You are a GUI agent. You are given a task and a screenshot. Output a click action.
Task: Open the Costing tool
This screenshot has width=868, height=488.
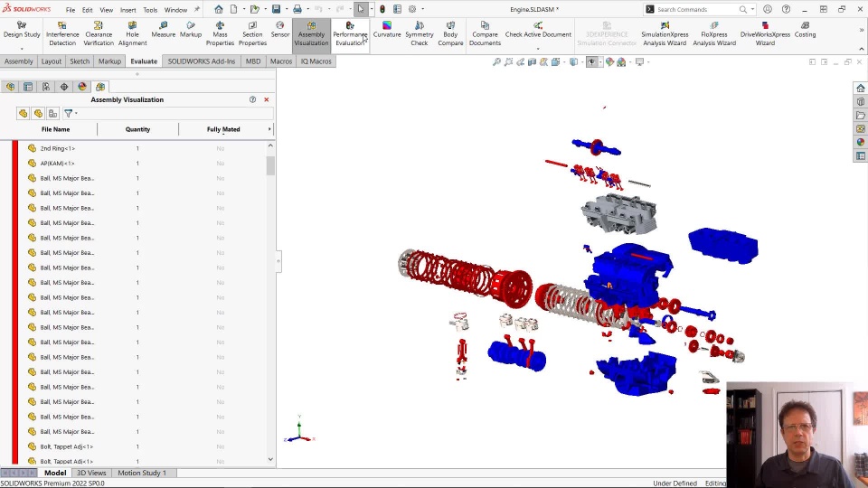(x=805, y=30)
